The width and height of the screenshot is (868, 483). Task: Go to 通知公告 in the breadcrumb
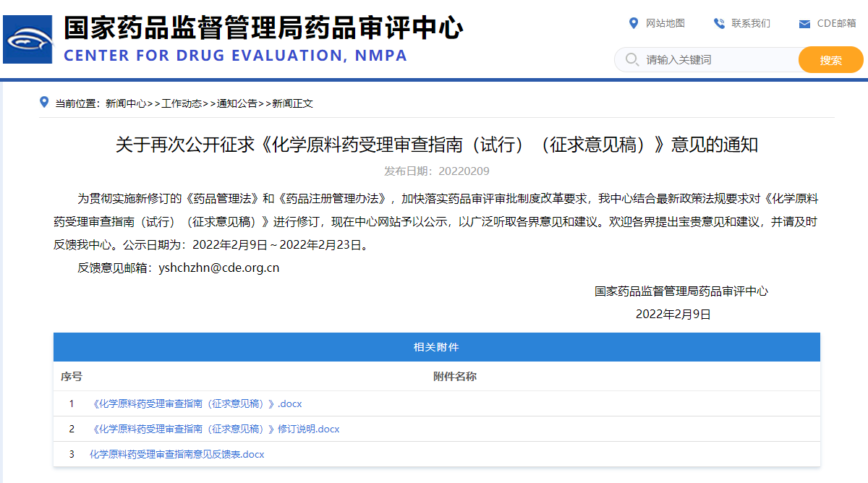coord(237,103)
